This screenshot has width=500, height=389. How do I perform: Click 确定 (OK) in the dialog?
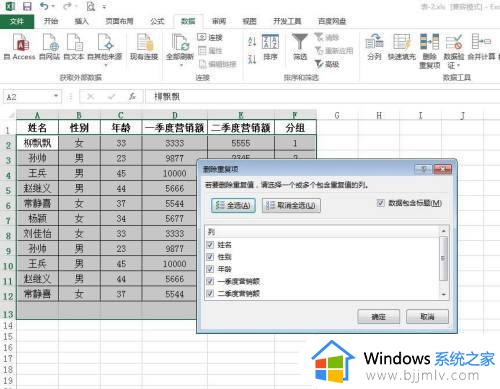pos(378,316)
